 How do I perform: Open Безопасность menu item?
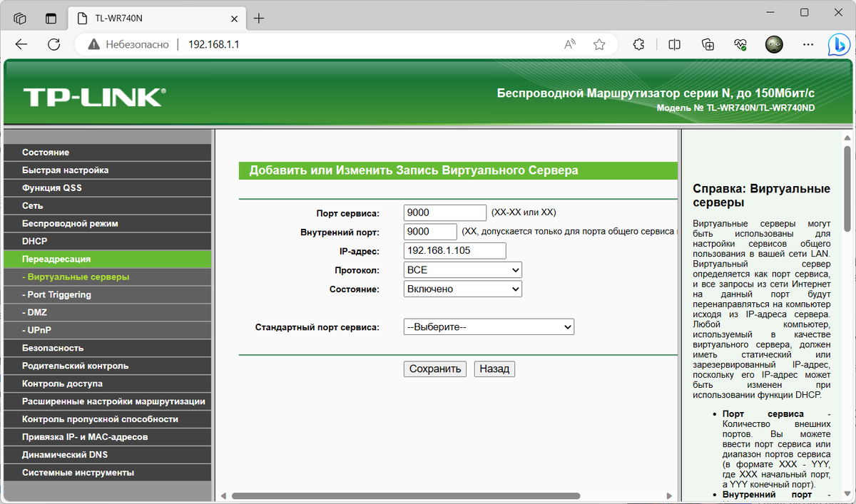click(x=108, y=349)
